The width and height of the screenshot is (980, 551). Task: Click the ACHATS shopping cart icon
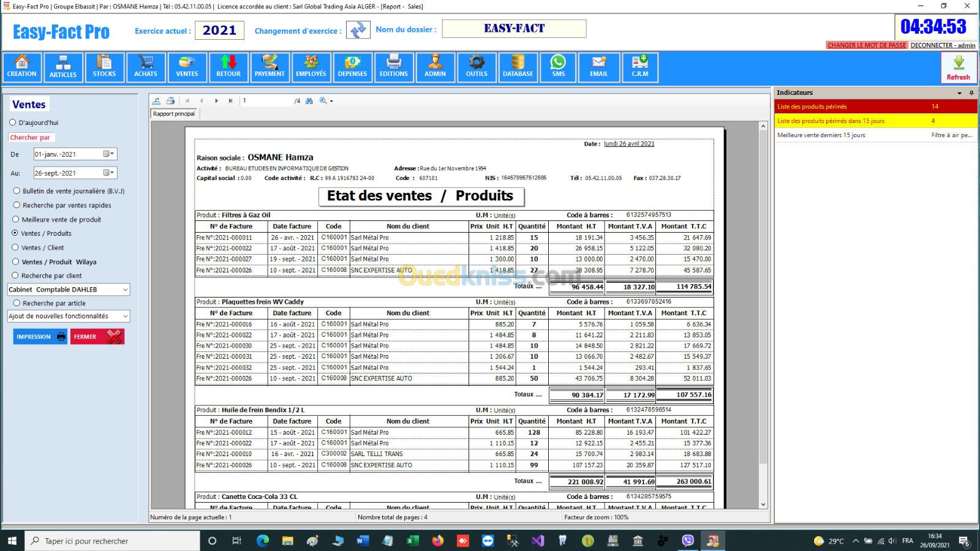click(146, 67)
